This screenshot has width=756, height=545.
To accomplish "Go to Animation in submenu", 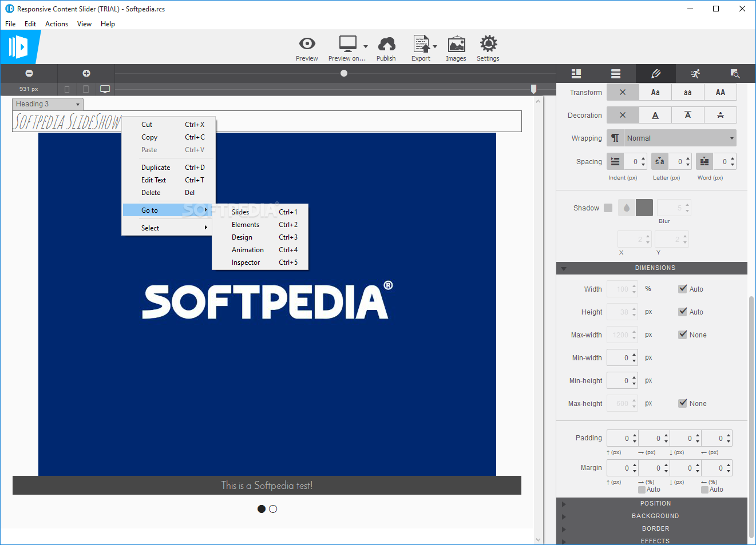I will click(260, 250).
